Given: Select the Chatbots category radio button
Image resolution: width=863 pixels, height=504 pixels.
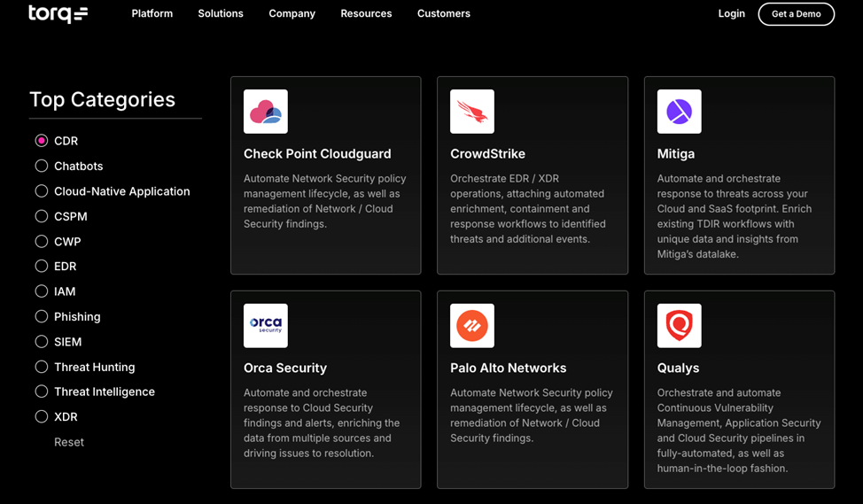Looking at the screenshot, I should pos(42,166).
